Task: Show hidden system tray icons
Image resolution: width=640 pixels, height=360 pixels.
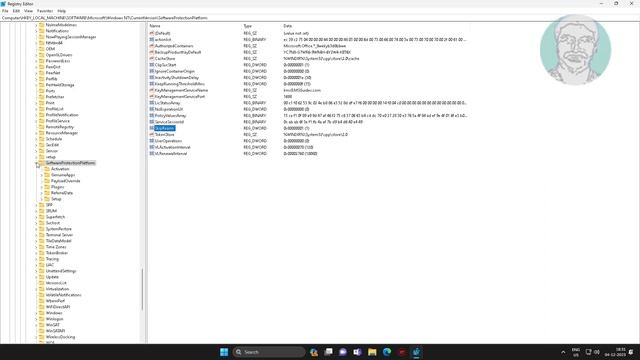Action: (x=563, y=352)
